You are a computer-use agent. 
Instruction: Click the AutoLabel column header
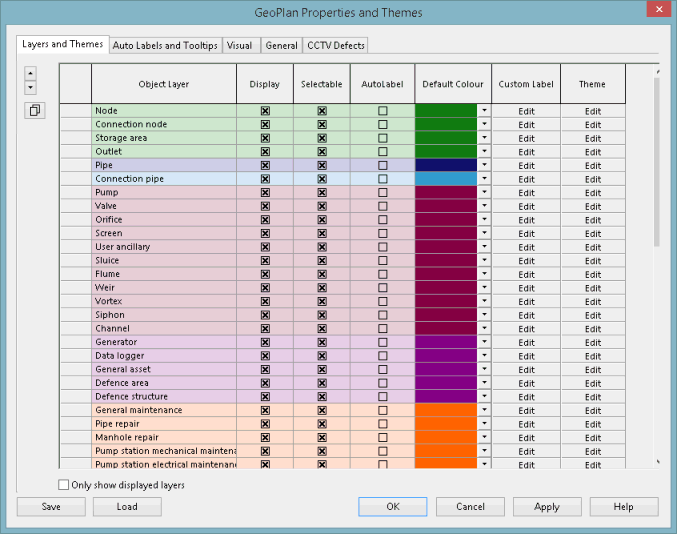(x=382, y=84)
